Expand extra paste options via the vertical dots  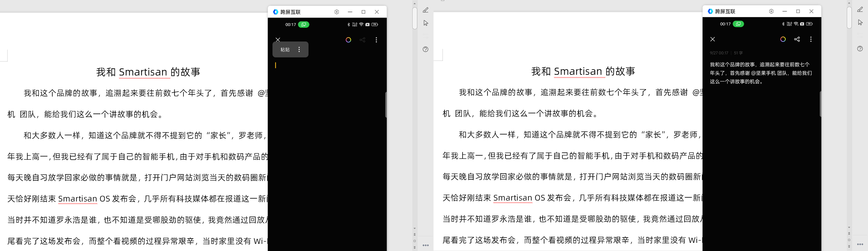click(299, 49)
